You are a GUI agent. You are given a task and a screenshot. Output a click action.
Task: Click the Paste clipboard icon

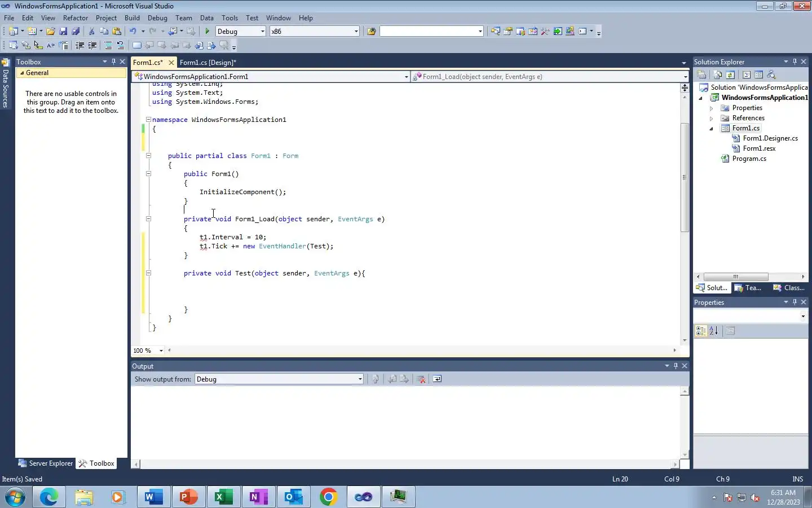coord(117,32)
